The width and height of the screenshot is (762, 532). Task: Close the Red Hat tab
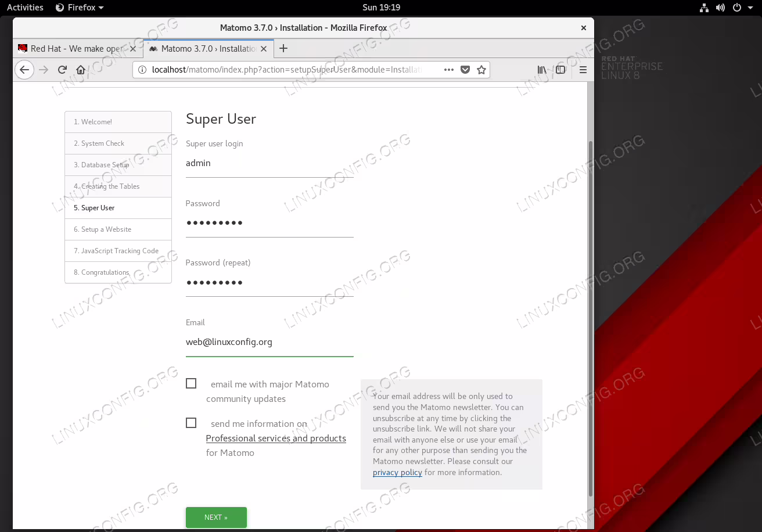tap(133, 49)
